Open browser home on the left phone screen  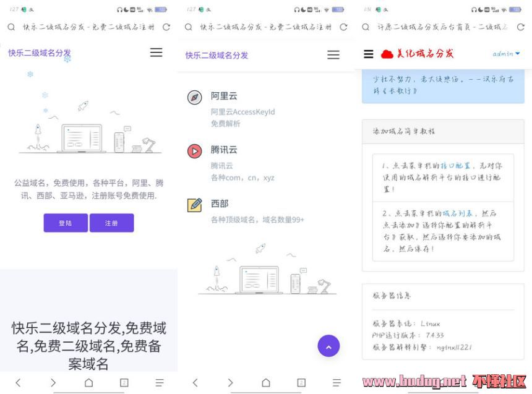tap(88, 383)
